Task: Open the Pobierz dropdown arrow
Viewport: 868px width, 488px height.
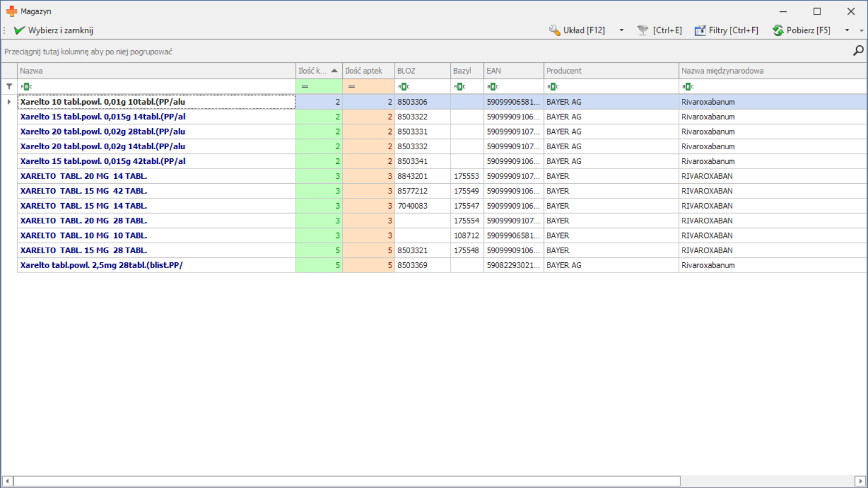Action: (x=847, y=31)
